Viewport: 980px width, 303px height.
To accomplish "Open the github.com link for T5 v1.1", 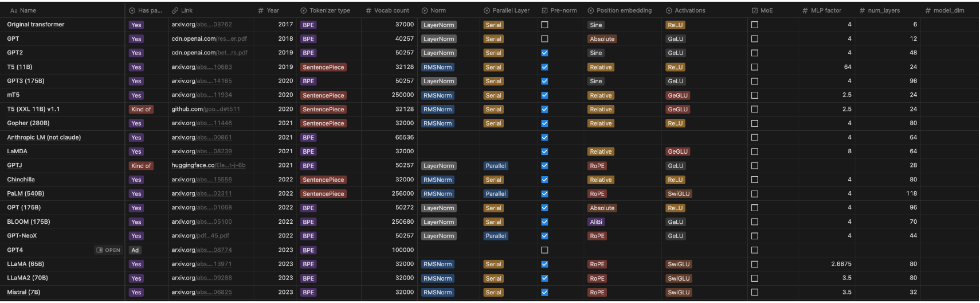I will point(206,109).
